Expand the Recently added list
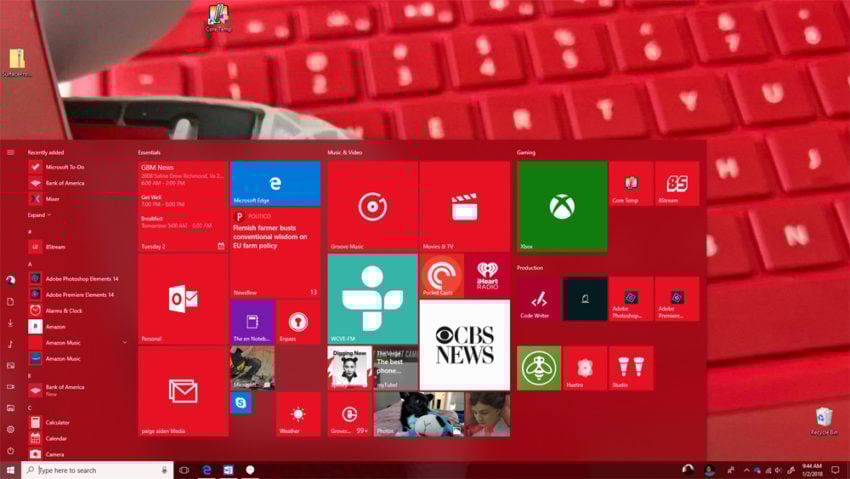 click(x=39, y=215)
